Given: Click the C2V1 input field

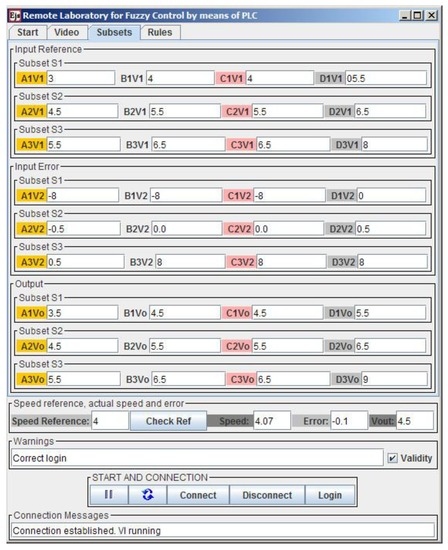Looking at the screenshot, I should [287, 111].
